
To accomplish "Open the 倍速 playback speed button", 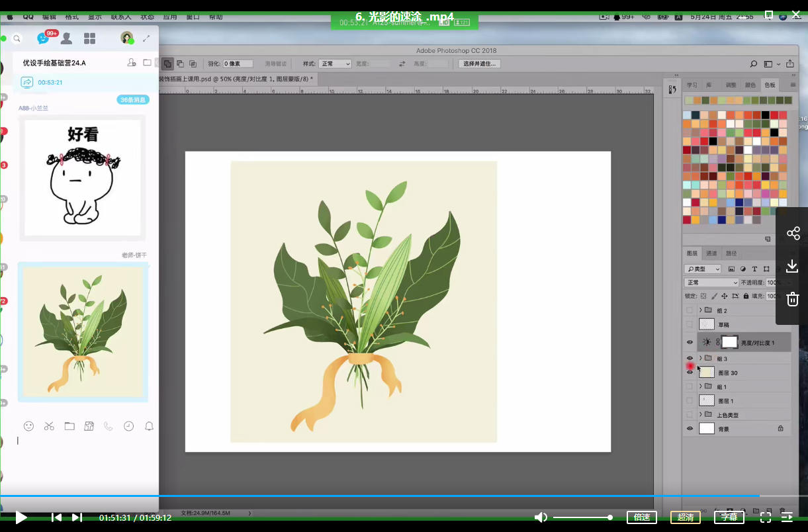I will tap(641, 517).
